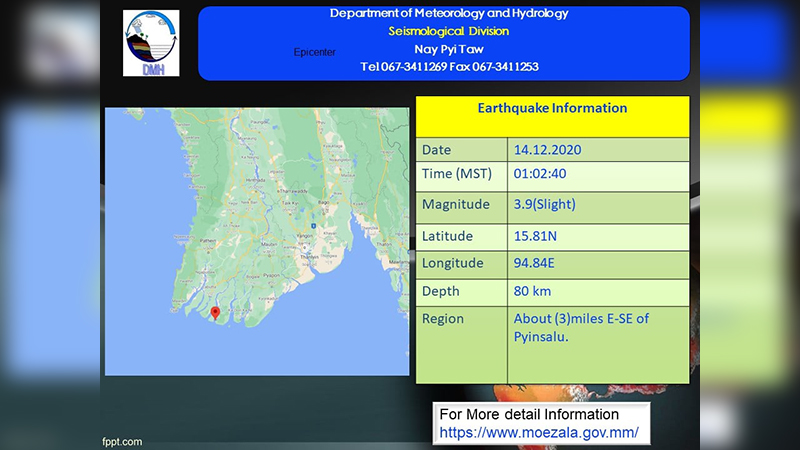Click the red epicenter pin on map
This screenshot has height=450, width=800.
(x=215, y=313)
